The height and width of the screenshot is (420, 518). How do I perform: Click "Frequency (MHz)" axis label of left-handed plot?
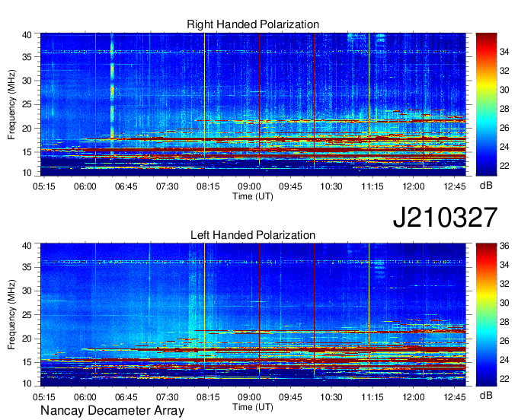pos(11,315)
